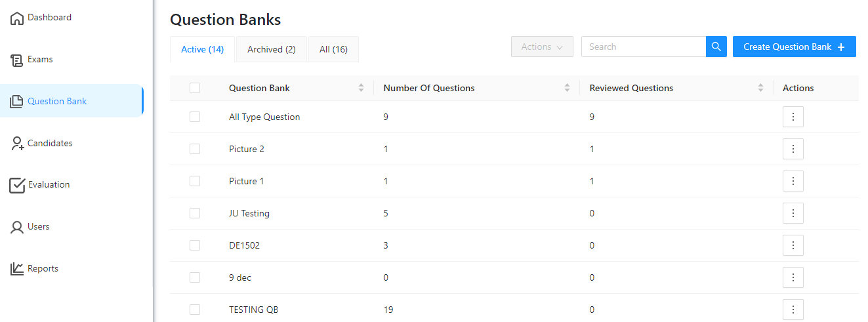Sort by Number Of Questions column arrows
Screen dimensions: 868x322
567,88
